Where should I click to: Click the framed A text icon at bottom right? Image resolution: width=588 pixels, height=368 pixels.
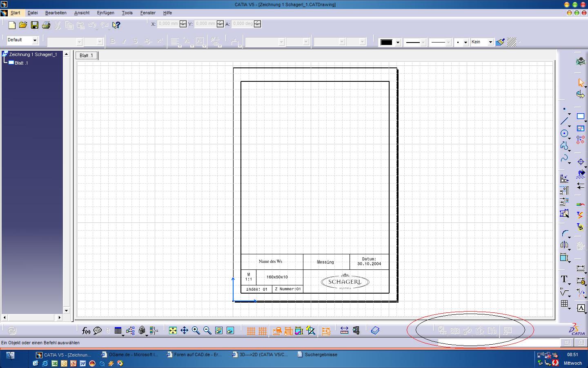pyautogui.click(x=581, y=308)
